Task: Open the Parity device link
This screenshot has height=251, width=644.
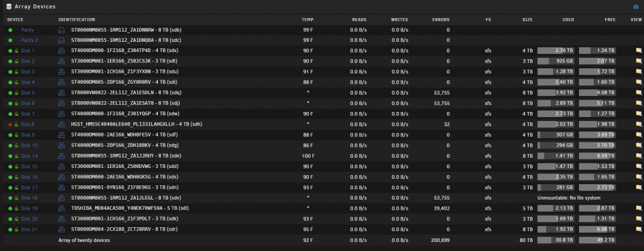Action: tap(28, 30)
